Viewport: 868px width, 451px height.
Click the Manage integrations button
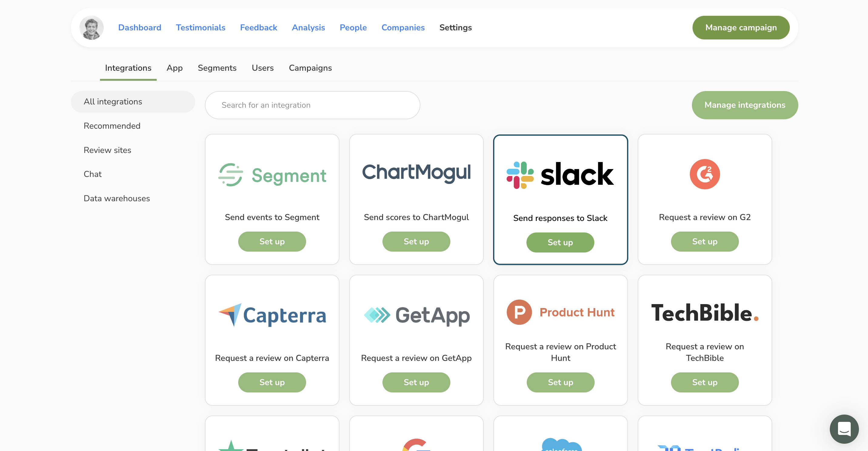[745, 105]
